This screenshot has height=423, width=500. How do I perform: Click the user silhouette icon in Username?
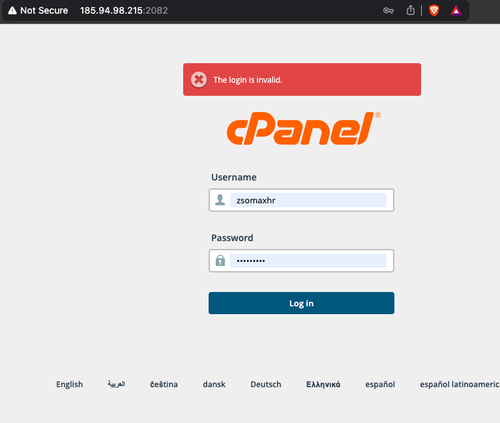(220, 200)
